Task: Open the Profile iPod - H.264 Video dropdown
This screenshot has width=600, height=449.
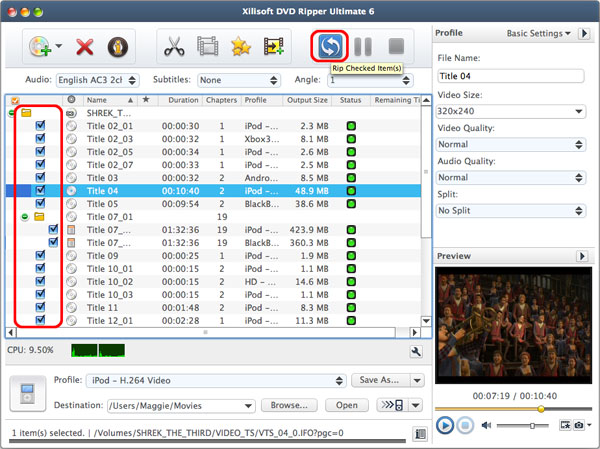Action: tap(216, 380)
